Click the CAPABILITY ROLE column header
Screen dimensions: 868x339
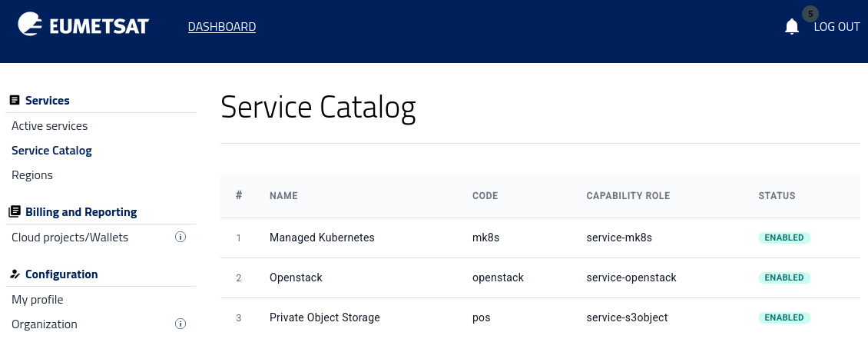coord(628,195)
